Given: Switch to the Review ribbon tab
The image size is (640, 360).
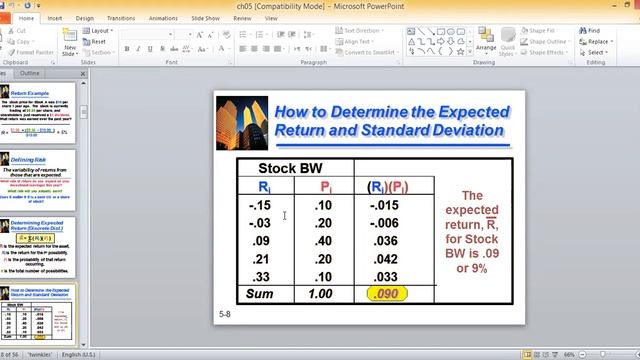Looking at the screenshot, I should pyautogui.click(x=242, y=18).
